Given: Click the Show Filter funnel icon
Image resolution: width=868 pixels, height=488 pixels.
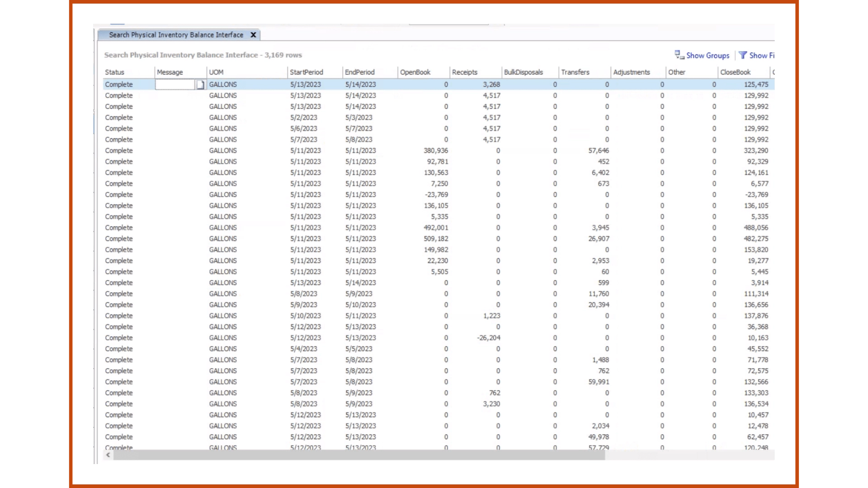Looking at the screenshot, I should [743, 55].
